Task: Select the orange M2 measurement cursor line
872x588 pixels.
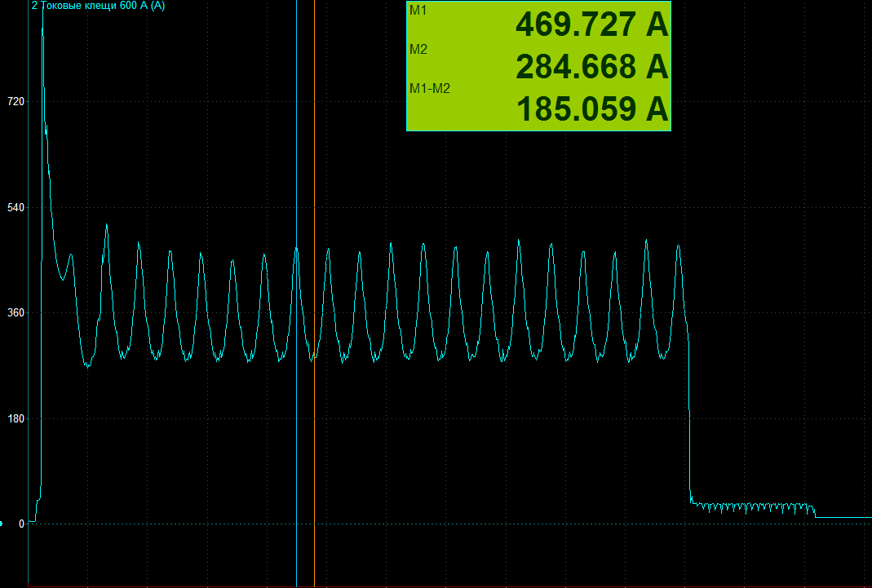Action: [x=314, y=294]
